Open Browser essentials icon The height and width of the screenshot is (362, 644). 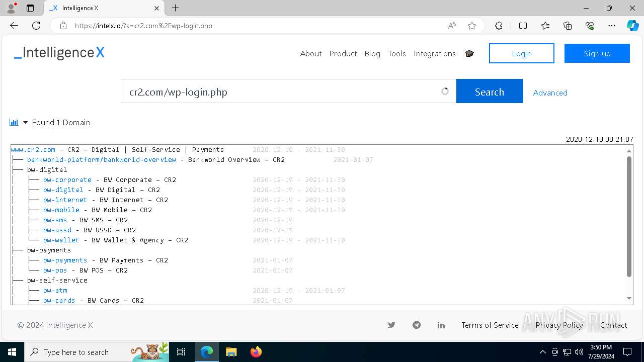pos(590,26)
